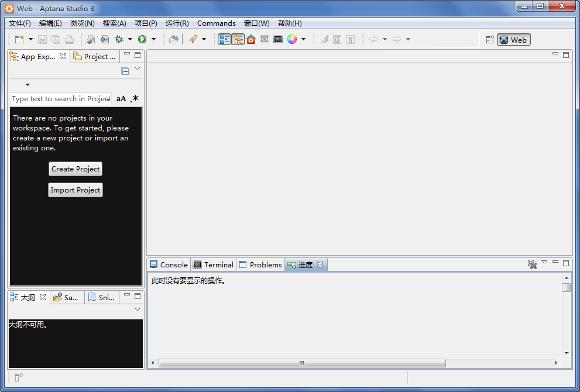The width and height of the screenshot is (580, 392).
Task: Click the Create Project button
Action: pos(75,169)
